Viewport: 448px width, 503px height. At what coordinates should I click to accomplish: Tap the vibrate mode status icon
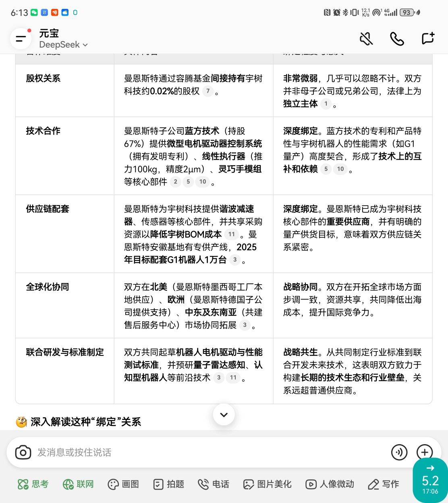click(355, 12)
